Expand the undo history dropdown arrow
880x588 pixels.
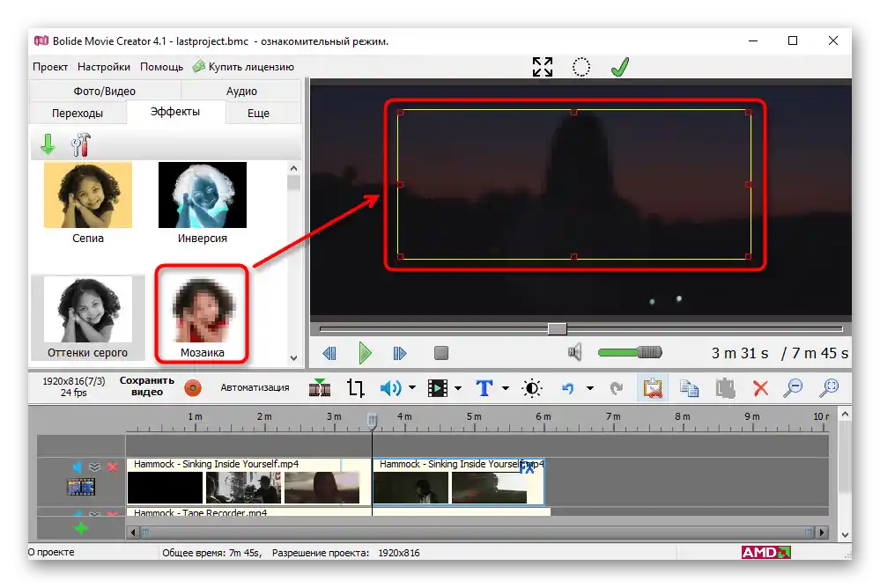click(590, 387)
